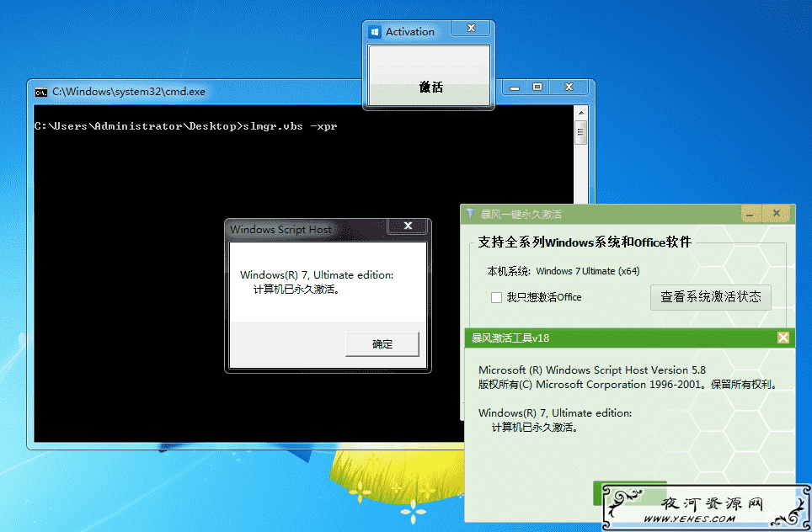Click the 查看系统激活状态 button

coord(711,297)
